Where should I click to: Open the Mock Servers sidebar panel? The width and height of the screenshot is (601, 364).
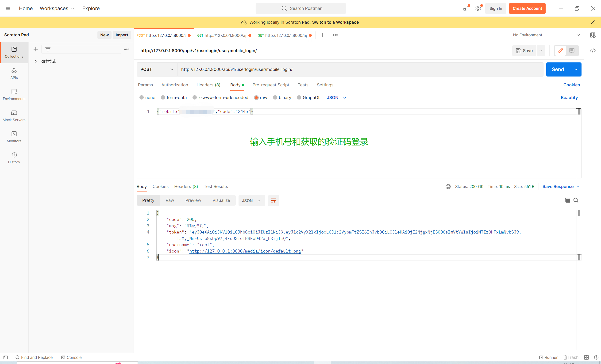pos(14,115)
